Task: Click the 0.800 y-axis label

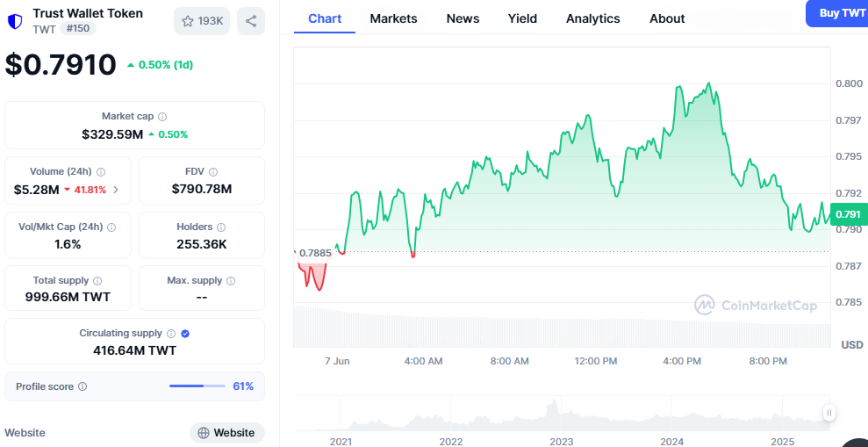Action: pos(849,83)
